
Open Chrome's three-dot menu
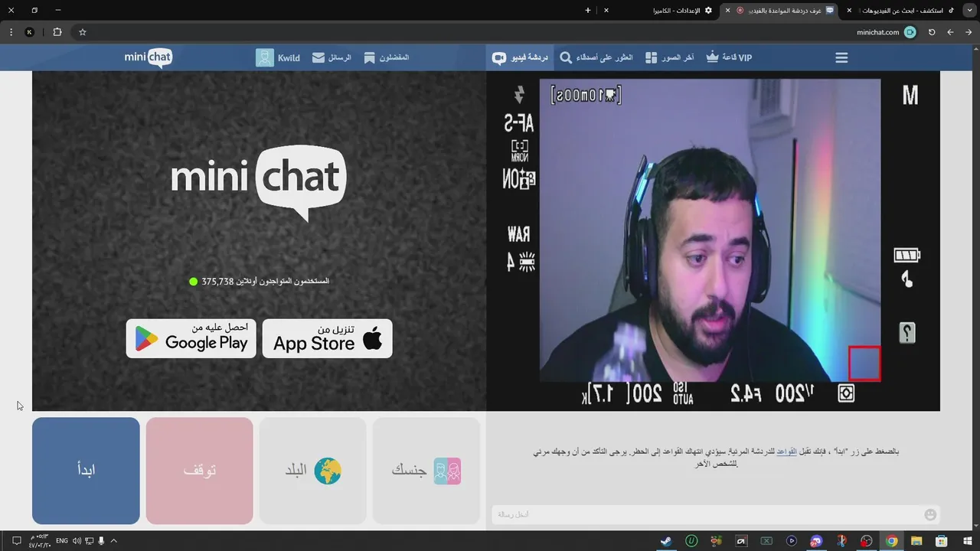(x=11, y=32)
